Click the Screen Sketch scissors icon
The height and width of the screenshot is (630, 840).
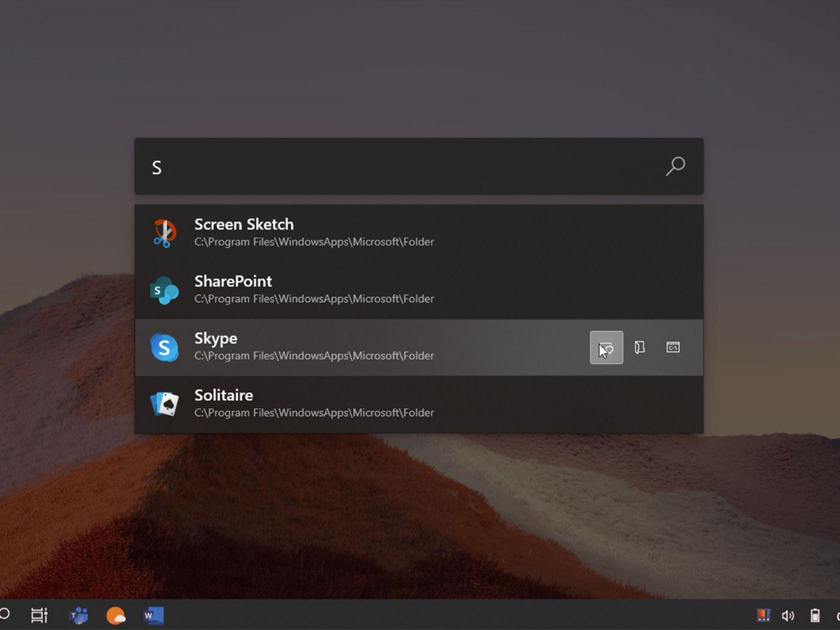[x=164, y=233]
